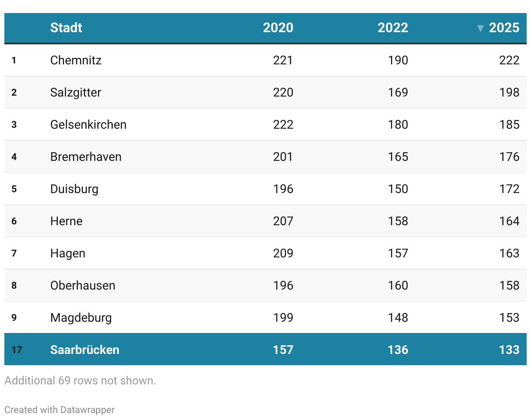Click Chemnitz's 2025 value 222
Viewport: 531px width, 420px height.
click(x=509, y=60)
